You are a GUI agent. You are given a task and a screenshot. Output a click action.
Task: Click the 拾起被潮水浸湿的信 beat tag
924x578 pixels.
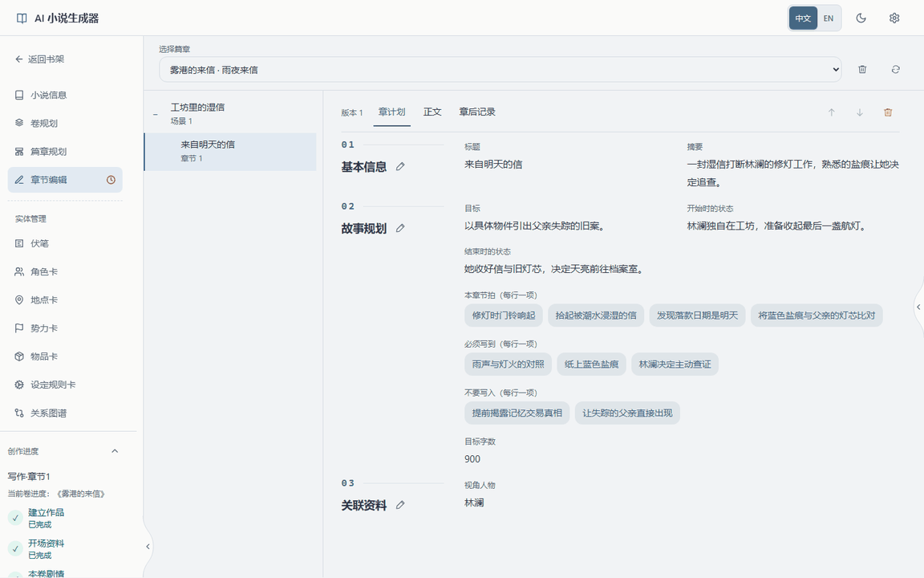click(x=597, y=315)
